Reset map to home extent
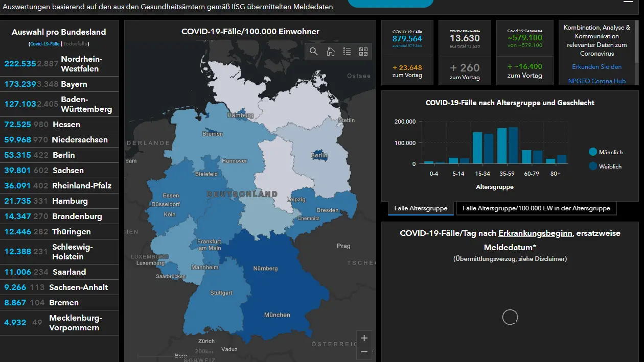Image resolution: width=644 pixels, height=362 pixels. [x=331, y=52]
